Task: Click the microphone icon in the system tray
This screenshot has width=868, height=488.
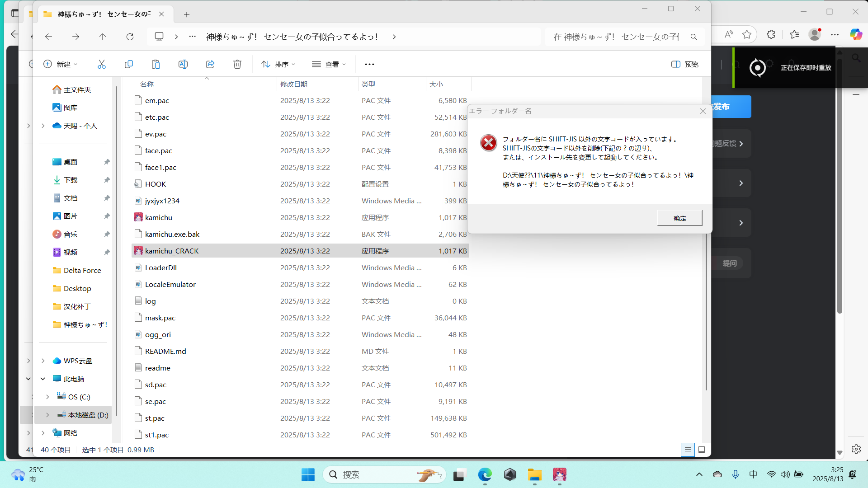Action: point(735,474)
